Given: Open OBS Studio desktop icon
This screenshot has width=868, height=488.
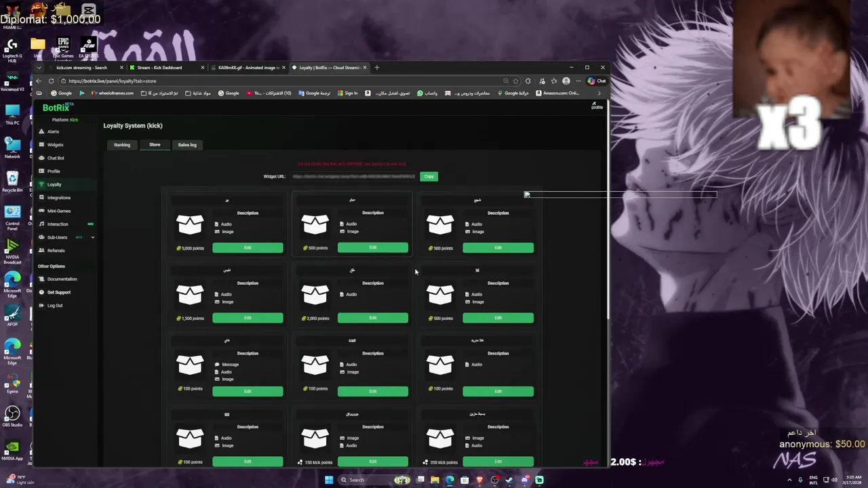Looking at the screenshot, I should pos(12,416).
